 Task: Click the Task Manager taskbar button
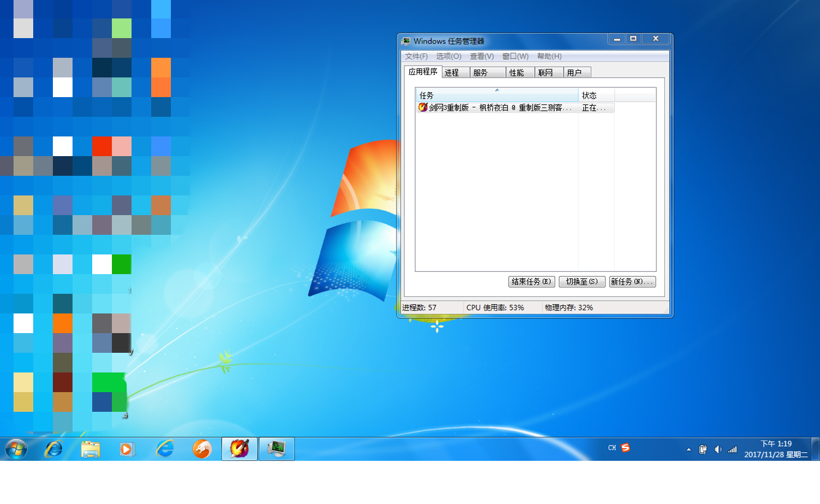coord(277,449)
